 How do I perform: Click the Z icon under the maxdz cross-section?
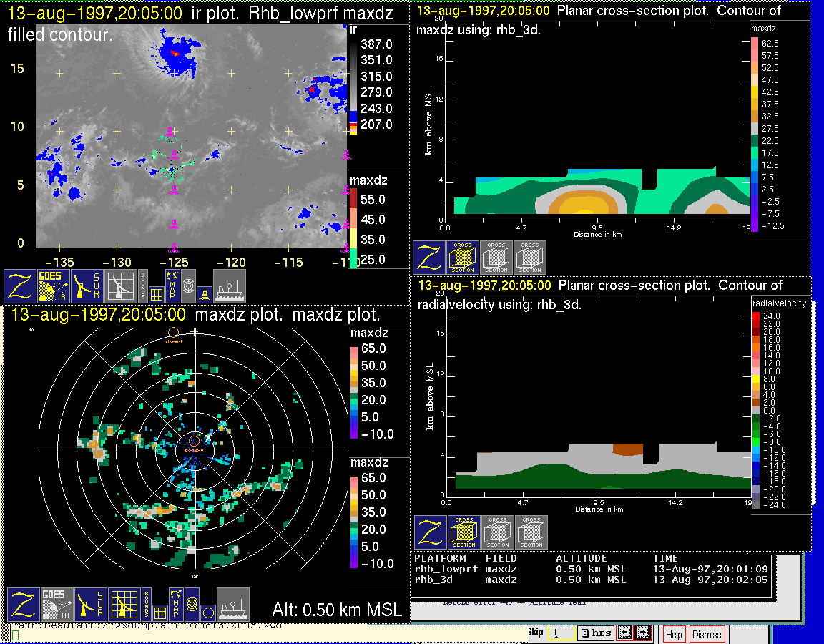[x=429, y=258]
